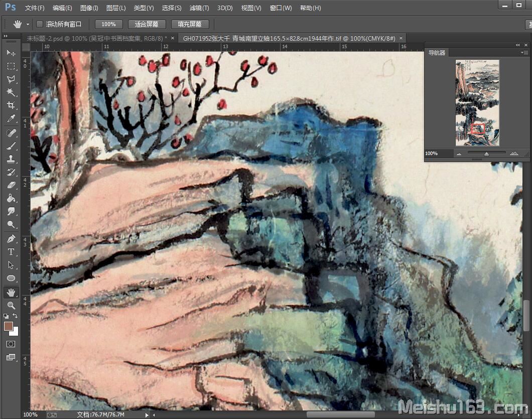The height and width of the screenshot is (419, 532).
Task: Open the 文件(F) menu
Action: click(x=35, y=8)
